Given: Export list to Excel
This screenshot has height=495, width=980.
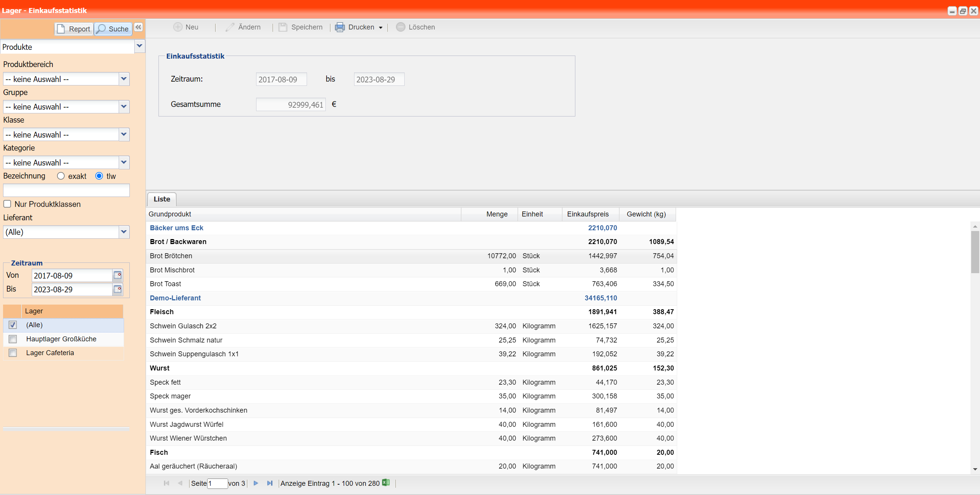Looking at the screenshot, I should pos(386,483).
